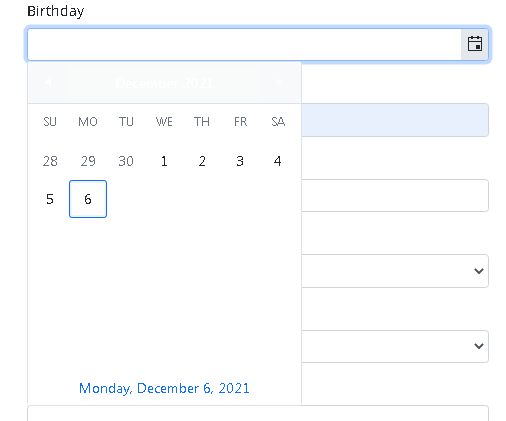The width and height of the screenshot is (506, 421).
Task: Choose December 3 on the calendar
Action: tap(240, 161)
